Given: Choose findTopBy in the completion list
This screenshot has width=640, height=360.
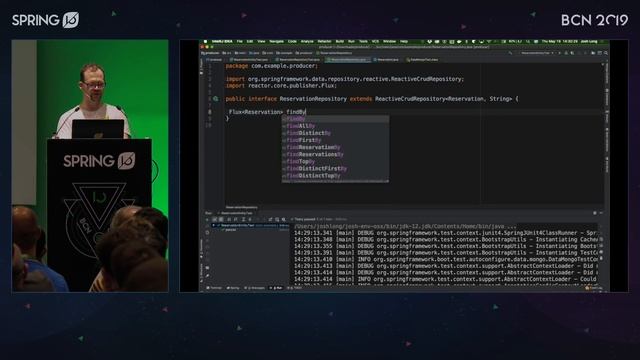Looking at the screenshot, I should tap(335, 161).
